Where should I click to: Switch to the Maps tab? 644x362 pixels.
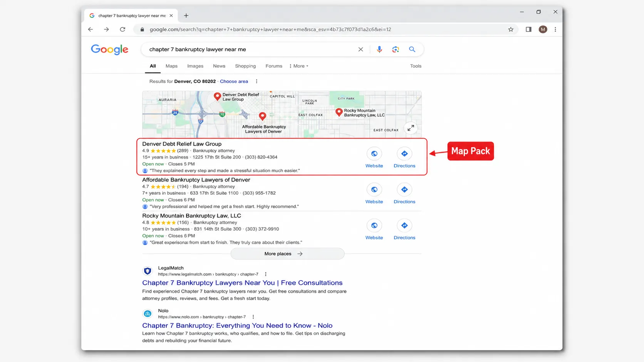point(171,66)
